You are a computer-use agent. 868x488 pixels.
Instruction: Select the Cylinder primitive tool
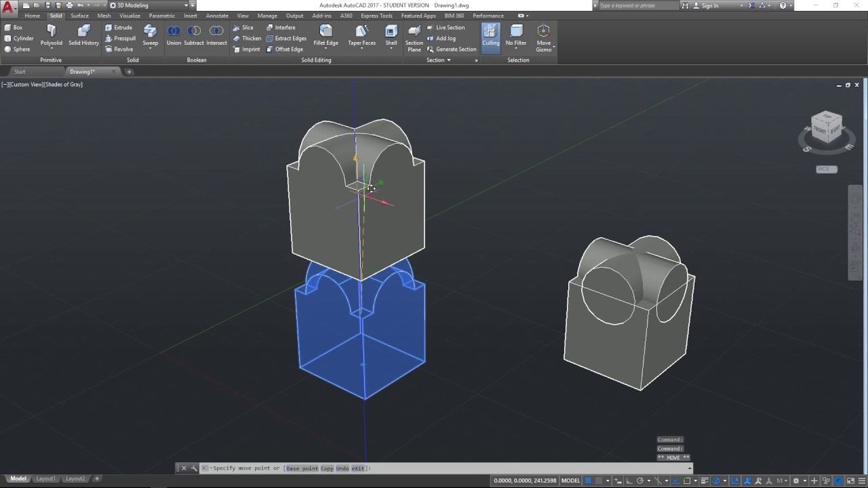click(x=19, y=39)
